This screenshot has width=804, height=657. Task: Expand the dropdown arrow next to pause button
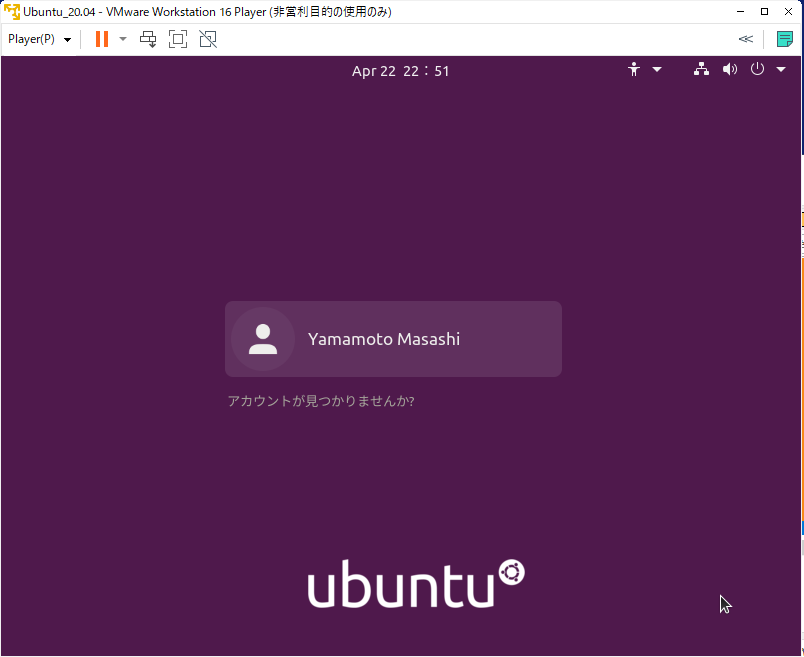(123, 39)
